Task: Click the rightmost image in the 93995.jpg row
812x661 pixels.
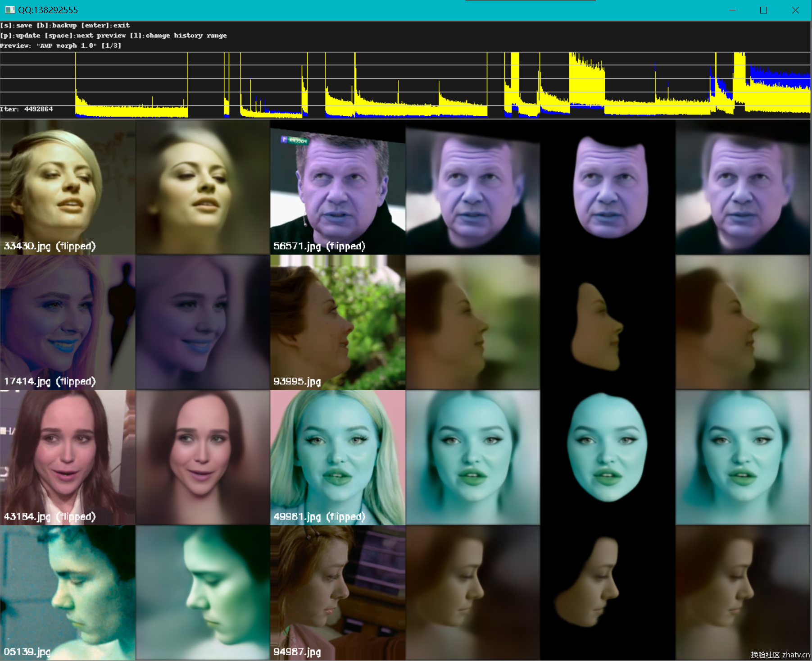Action: pos(743,322)
